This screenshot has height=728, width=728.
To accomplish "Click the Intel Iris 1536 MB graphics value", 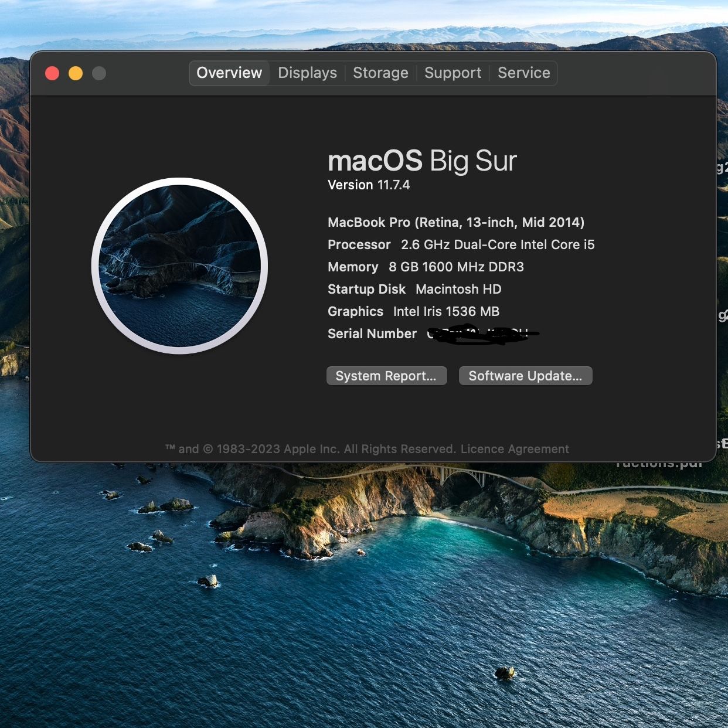I will 446,311.
